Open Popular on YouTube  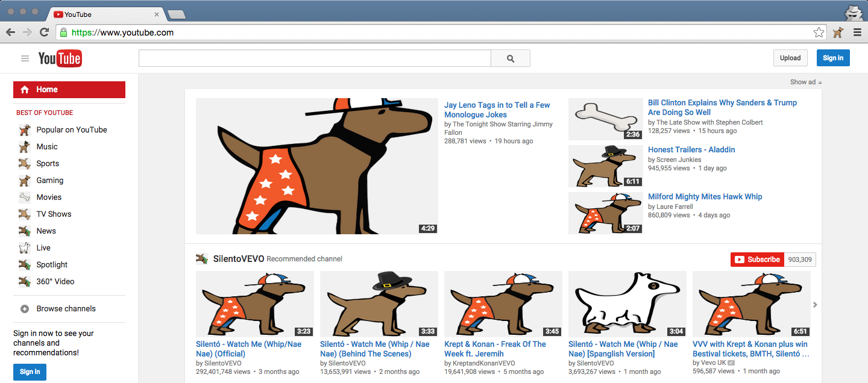pyautogui.click(x=72, y=129)
